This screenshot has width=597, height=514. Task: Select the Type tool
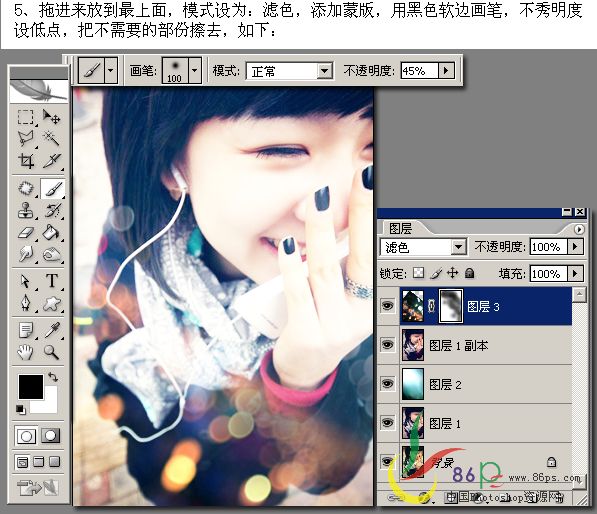click(51, 281)
